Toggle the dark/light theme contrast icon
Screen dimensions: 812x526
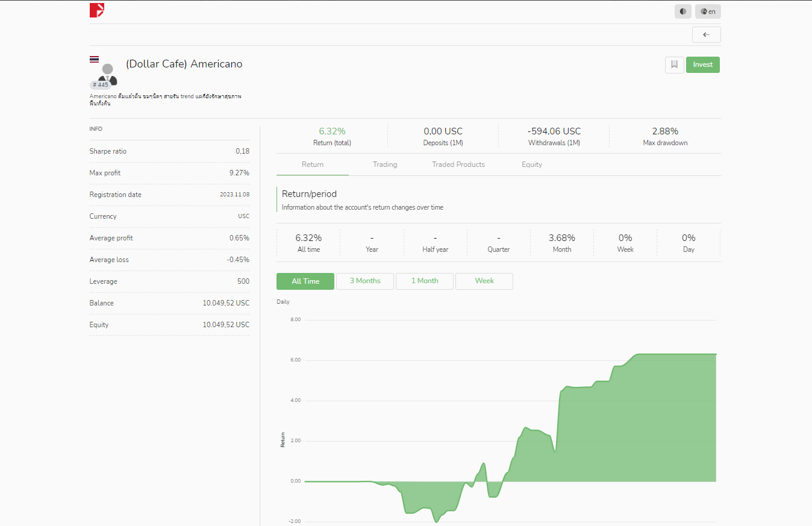(x=683, y=11)
